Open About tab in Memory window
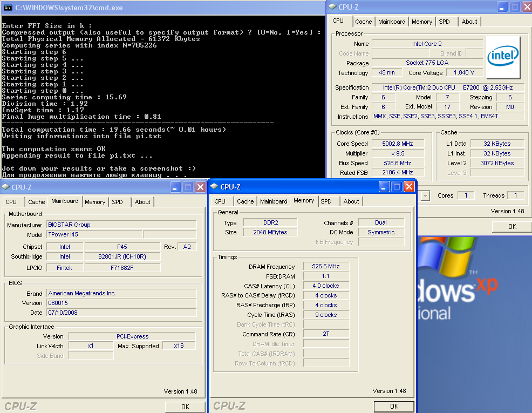The image size is (532, 413). 351,201
